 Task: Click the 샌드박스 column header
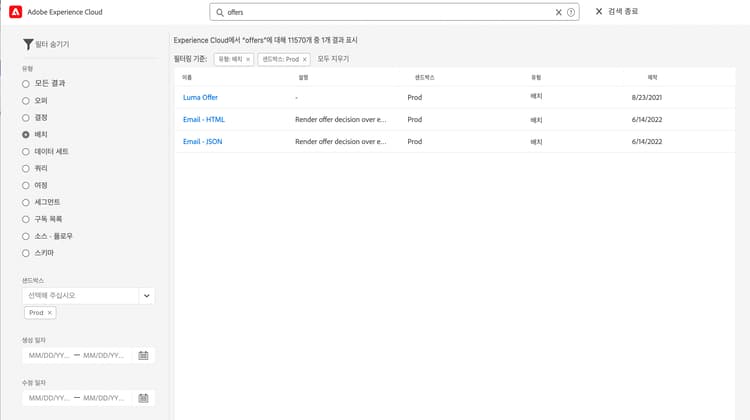(x=424, y=77)
